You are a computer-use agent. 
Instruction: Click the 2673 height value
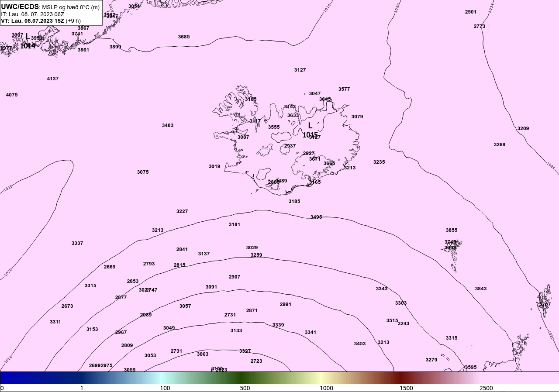tap(67, 306)
